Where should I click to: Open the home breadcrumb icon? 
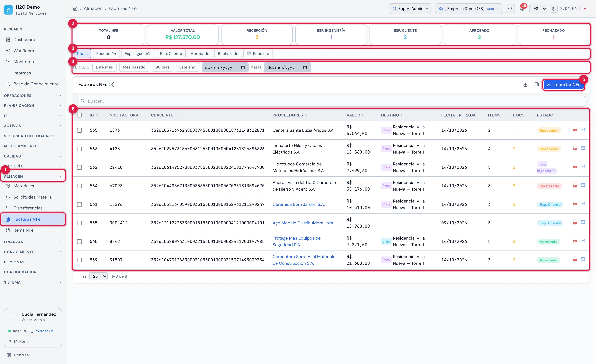tap(75, 8)
